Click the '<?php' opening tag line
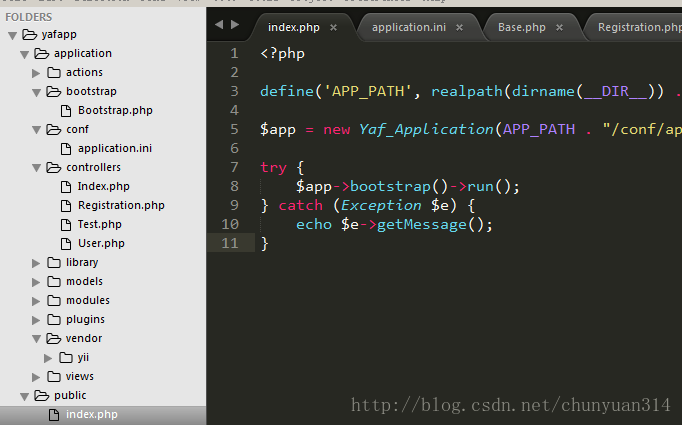682x425 pixels. click(282, 54)
